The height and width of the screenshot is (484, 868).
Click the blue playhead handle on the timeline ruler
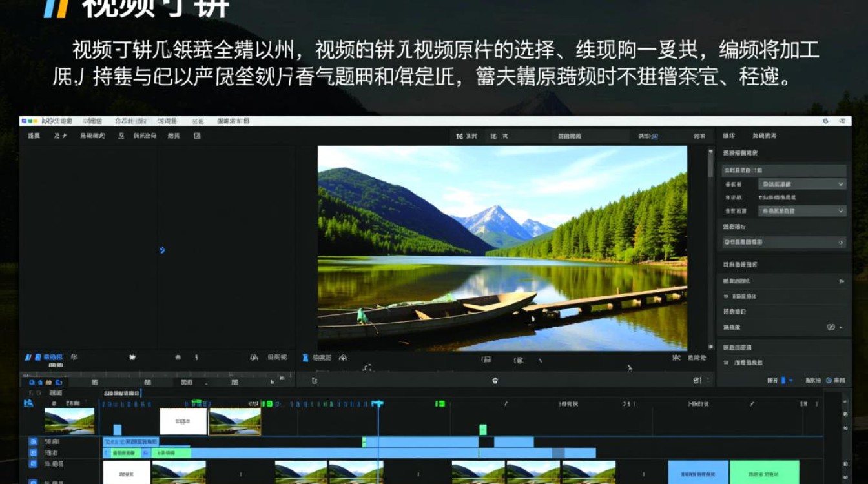pos(378,404)
